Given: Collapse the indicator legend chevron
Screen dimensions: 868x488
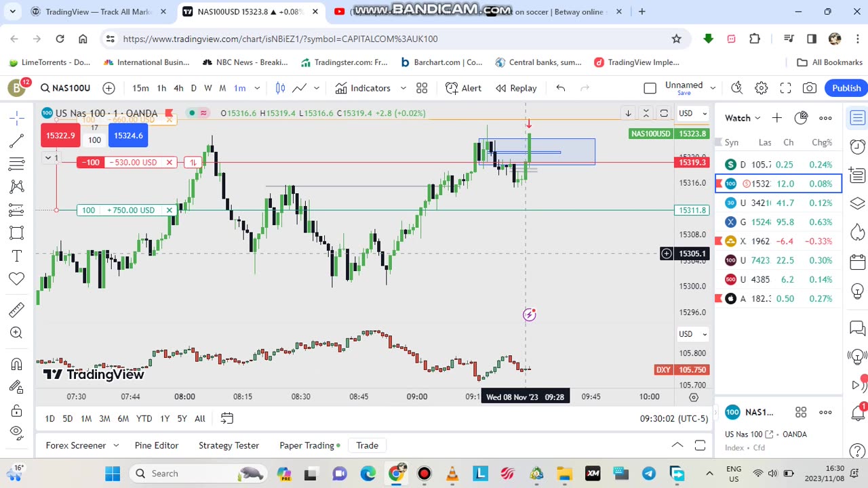Looking at the screenshot, I should [48, 157].
